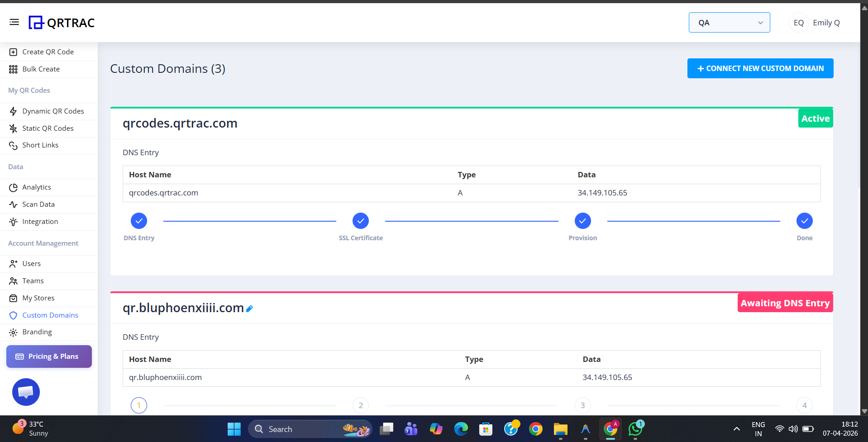Click the QRTRAC logo
This screenshot has width=868, height=442.
point(62,23)
